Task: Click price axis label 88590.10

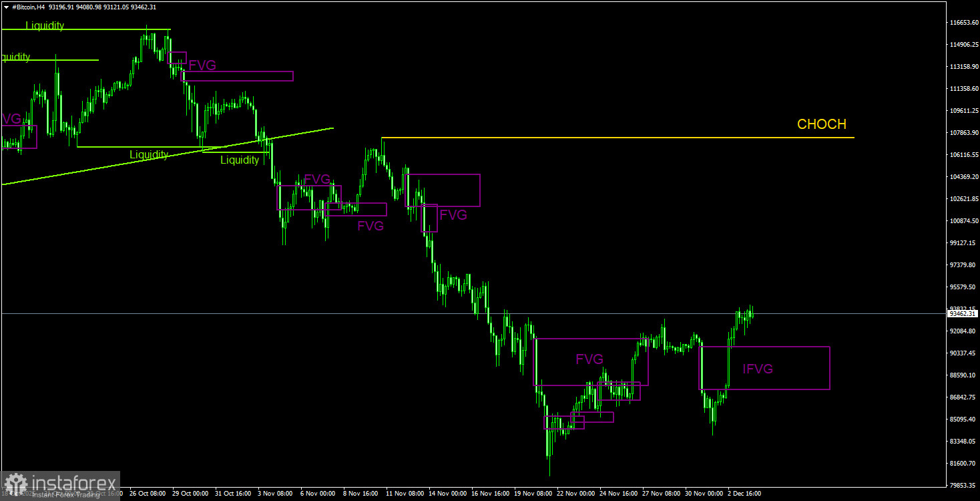Action: pyautogui.click(x=963, y=375)
